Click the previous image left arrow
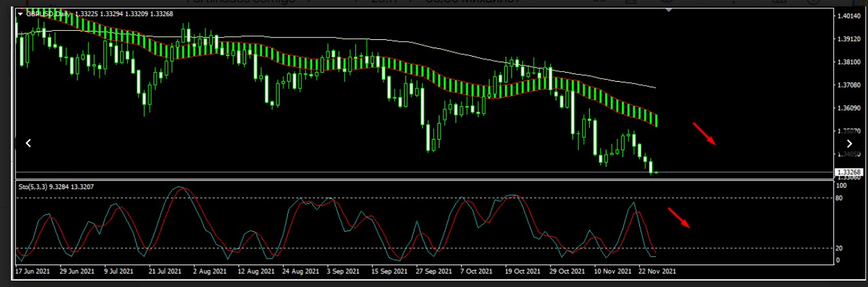Screen dimensions: 868x287 tap(28, 143)
